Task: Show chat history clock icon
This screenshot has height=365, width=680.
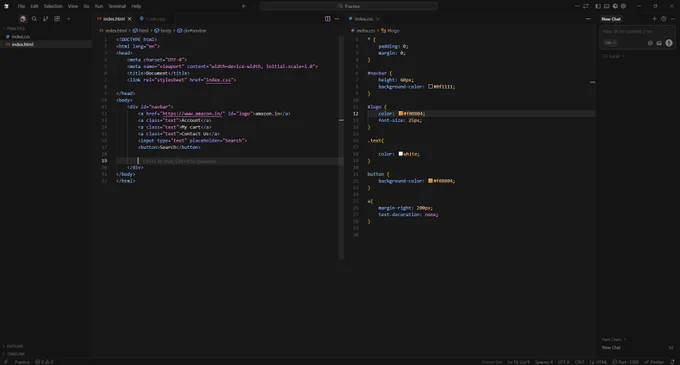Action: coord(664,19)
